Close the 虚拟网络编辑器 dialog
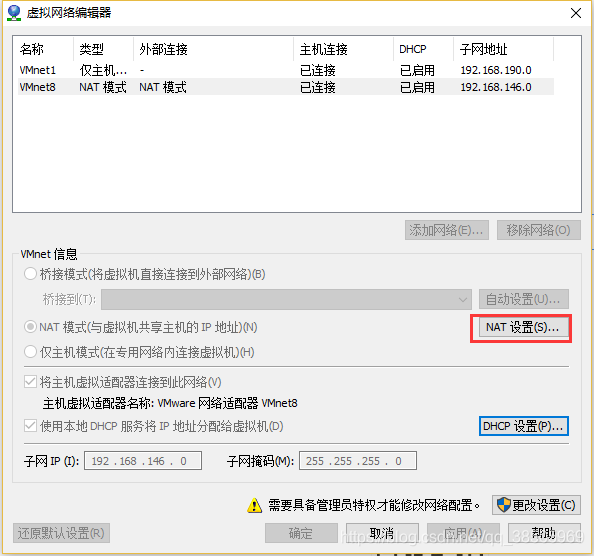 coord(576,13)
